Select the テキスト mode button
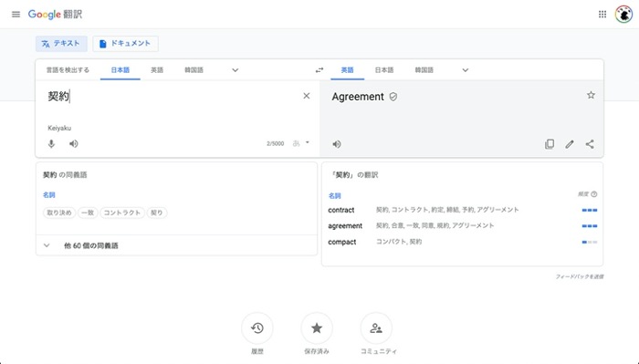Screen dimensions: 639x364 coord(61,44)
